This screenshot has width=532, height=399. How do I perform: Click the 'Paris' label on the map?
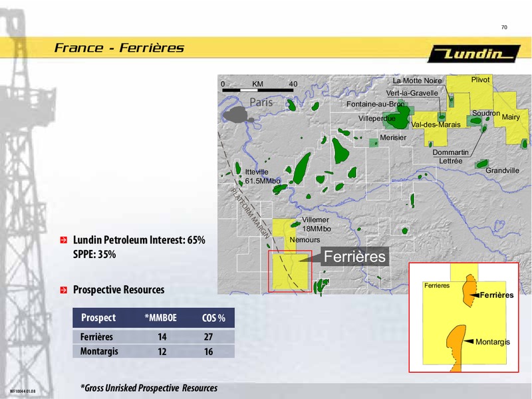tap(261, 102)
